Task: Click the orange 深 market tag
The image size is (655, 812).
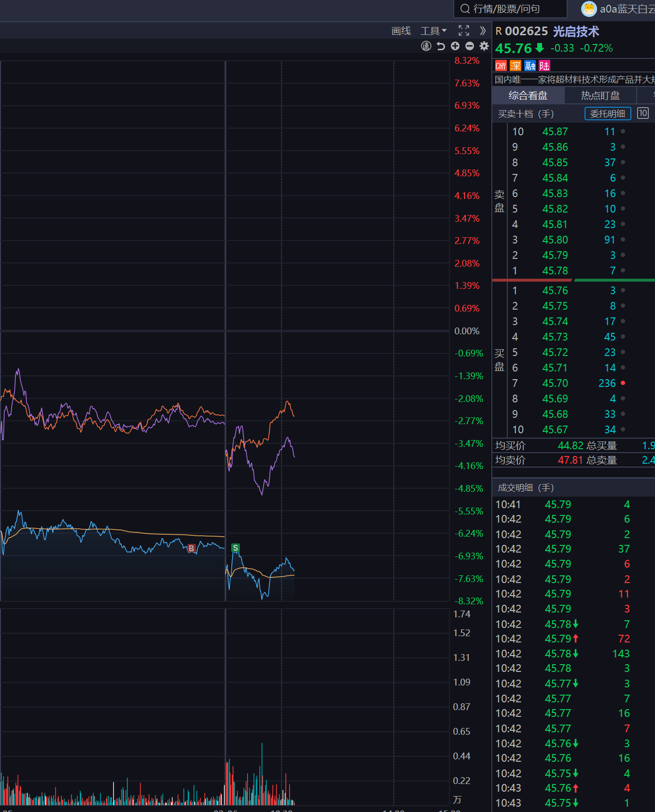Action: pos(516,66)
